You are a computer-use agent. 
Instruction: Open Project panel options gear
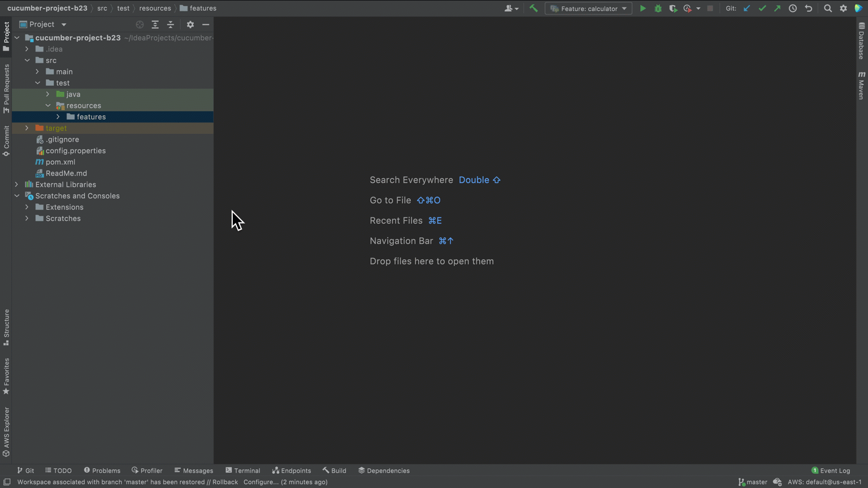coord(190,24)
